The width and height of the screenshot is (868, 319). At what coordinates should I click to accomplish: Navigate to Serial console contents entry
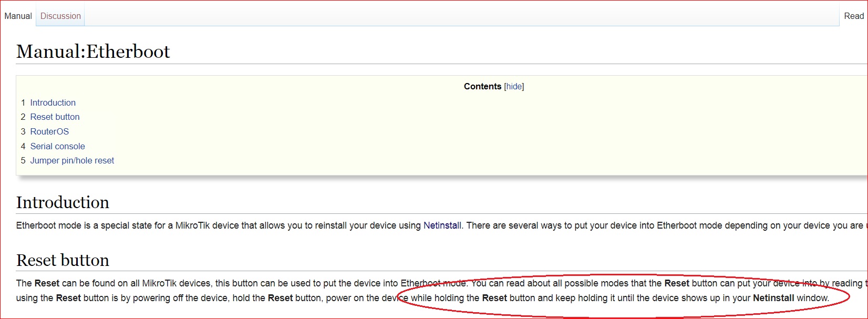[57, 146]
